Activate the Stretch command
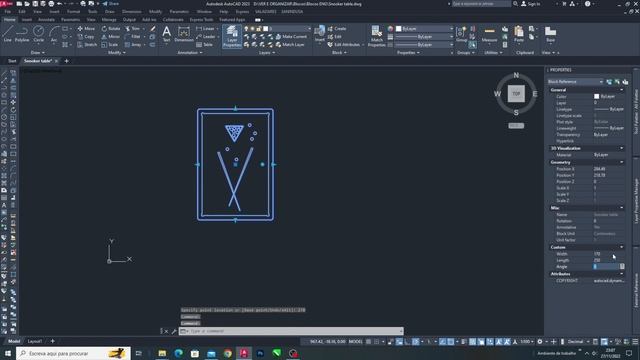 87,44
